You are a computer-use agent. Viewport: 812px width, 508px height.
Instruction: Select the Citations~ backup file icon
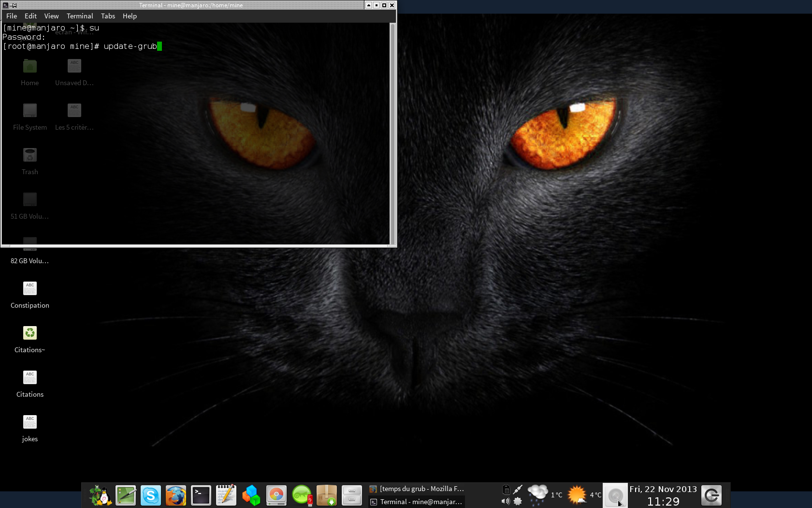coord(30,340)
